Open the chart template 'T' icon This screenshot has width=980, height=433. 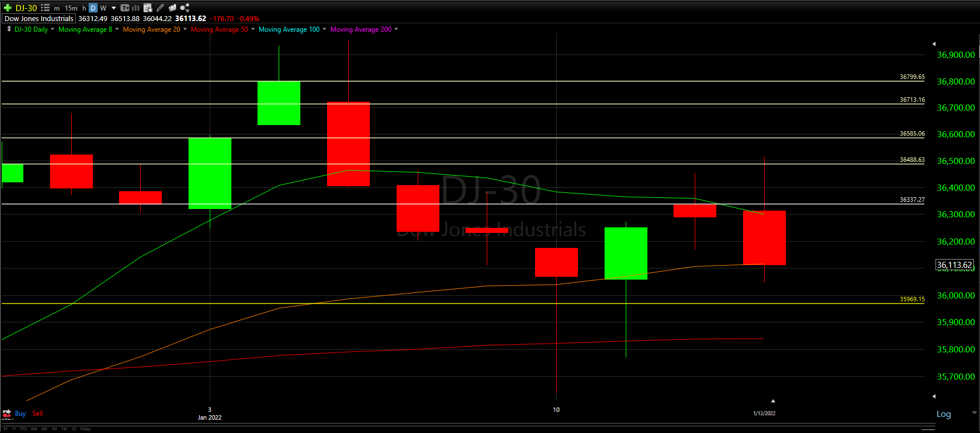tap(125, 8)
